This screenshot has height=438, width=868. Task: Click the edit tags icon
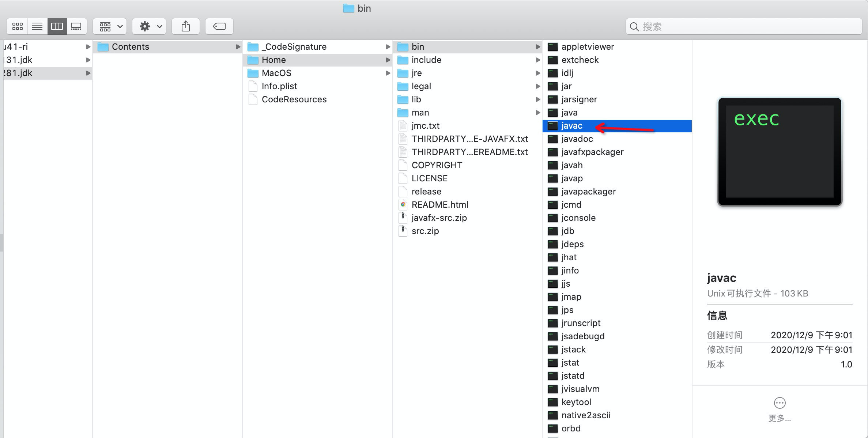219,26
